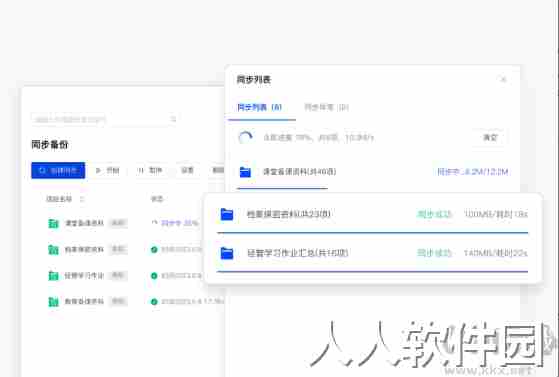Click the green check status icon of 档案保密资料

point(154,249)
